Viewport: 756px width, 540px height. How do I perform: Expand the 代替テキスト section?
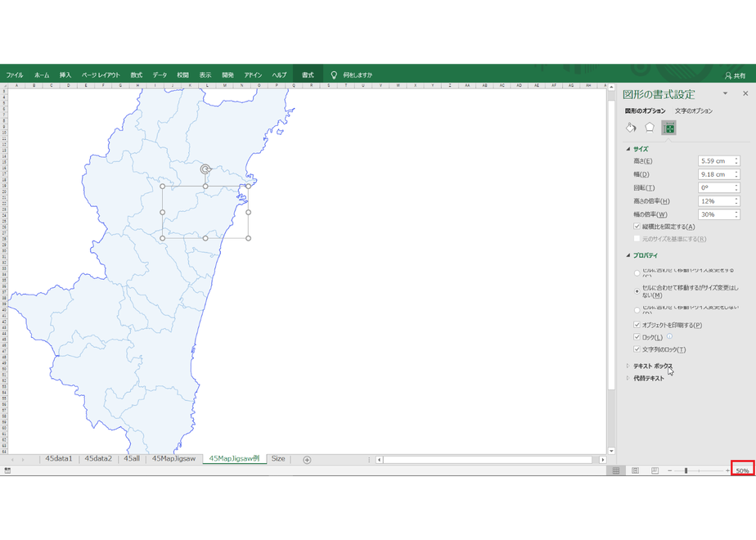pos(628,378)
